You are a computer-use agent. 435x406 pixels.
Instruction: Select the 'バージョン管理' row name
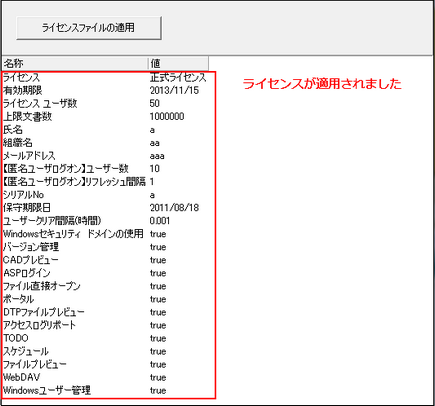click(31, 247)
